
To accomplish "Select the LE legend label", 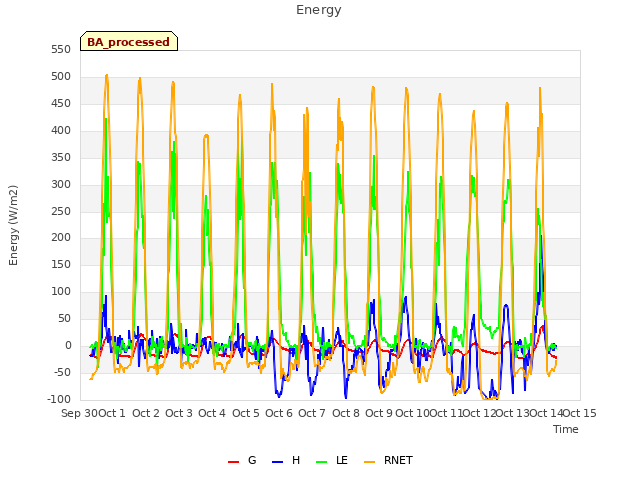I will click(342, 460).
